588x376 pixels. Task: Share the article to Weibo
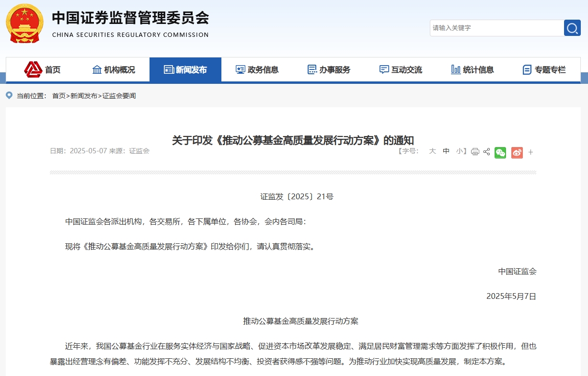pyautogui.click(x=517, y=152)
